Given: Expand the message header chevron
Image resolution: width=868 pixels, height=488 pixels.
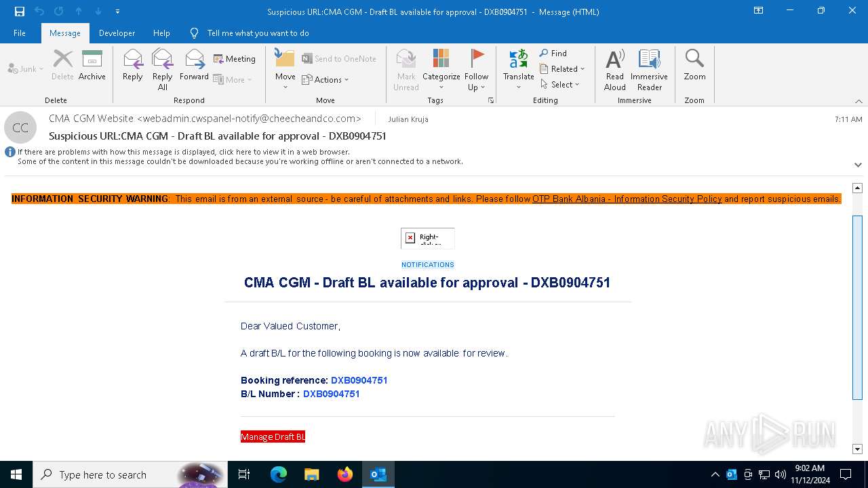Looking at the screenshot, I should click(x=858, y=165).
